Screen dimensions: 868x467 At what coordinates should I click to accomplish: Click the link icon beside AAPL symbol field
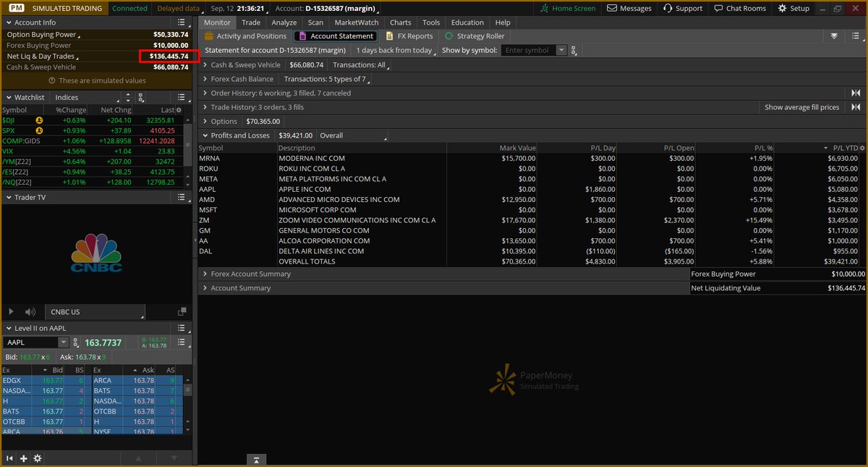76,342
